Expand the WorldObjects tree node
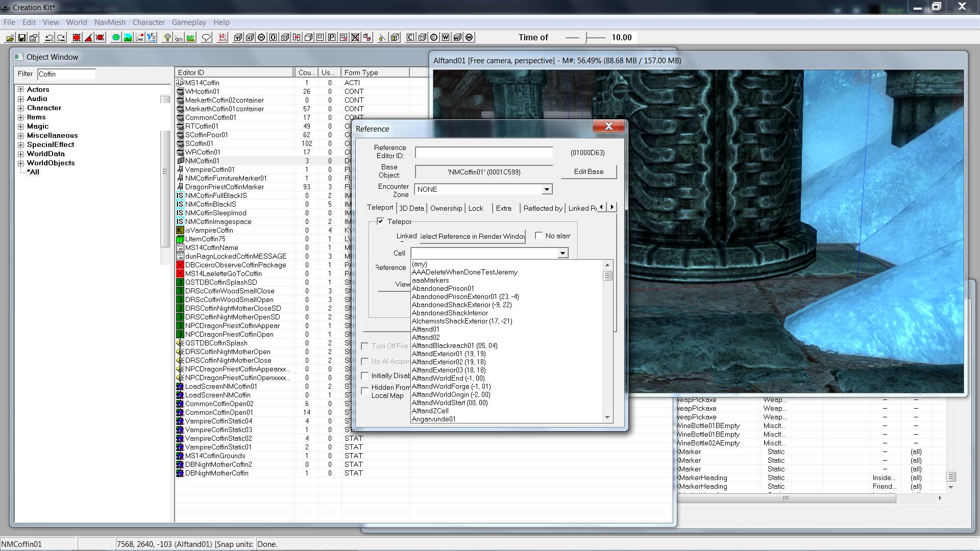Image resolution: width=980 pixels, height=551 pixels. pyautogui.click(x=21, y=163)
